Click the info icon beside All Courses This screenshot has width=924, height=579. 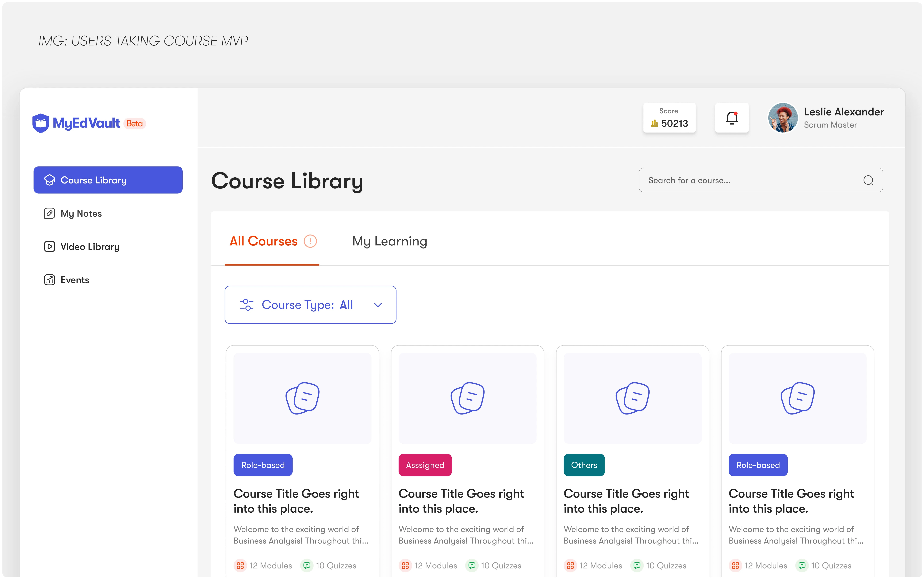tap(310, 241)
